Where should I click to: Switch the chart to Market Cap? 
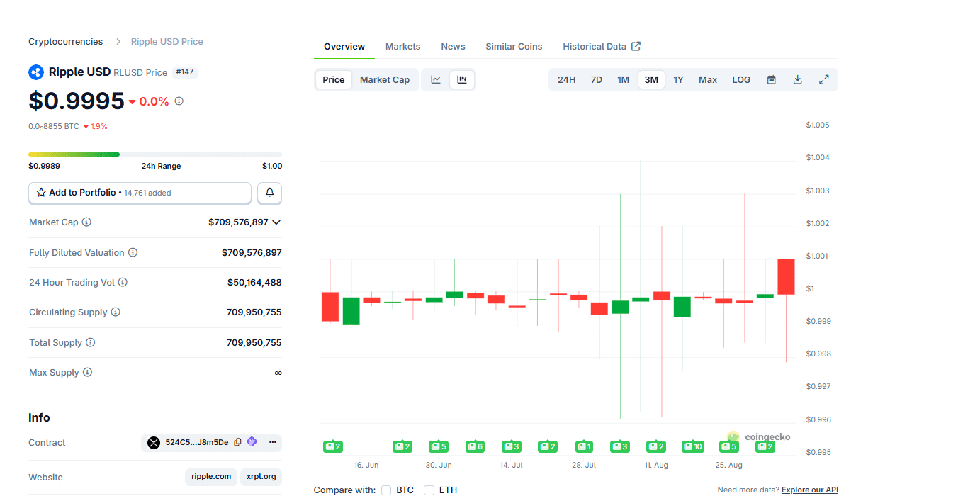(385, 80)
